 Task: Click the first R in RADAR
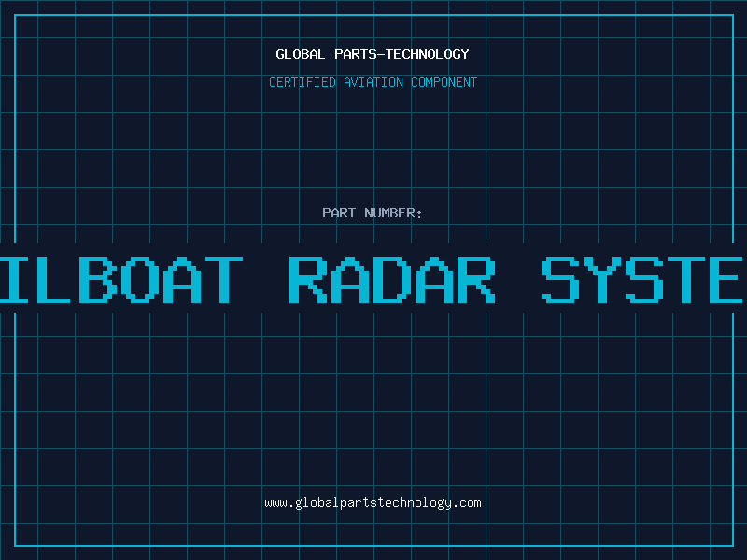(309, 279)
